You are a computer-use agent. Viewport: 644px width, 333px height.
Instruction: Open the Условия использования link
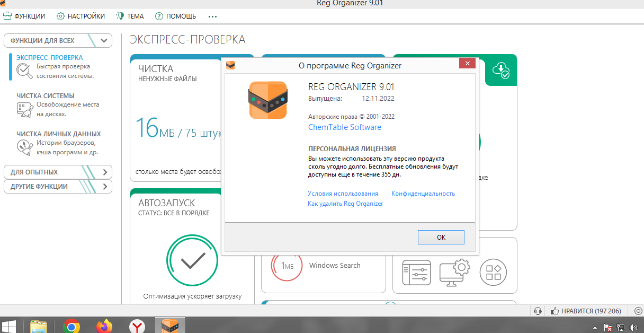343,194
